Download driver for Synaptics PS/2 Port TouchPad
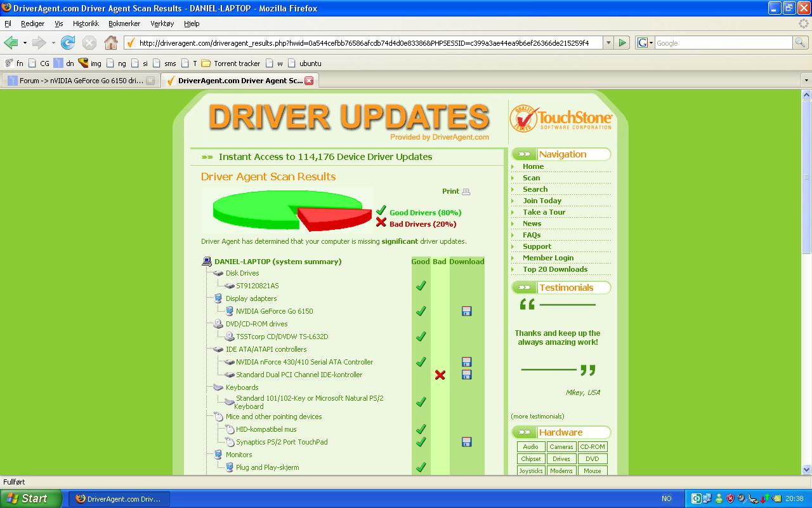Image resolution: width=812 pixels, height=508 pixels. [467, 442]
